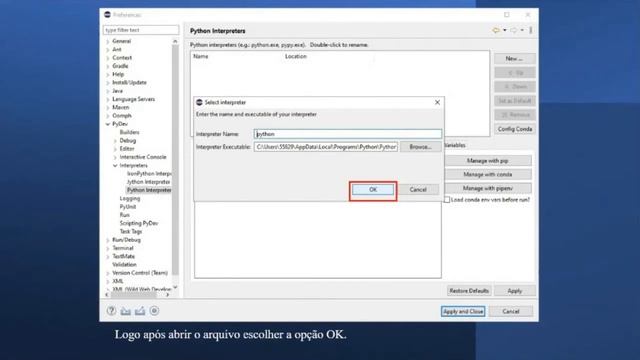The height and width of the screenshot is (360, 640).
Task: Select PyUnit under PyDev
Action: click(x=128, y=207)
